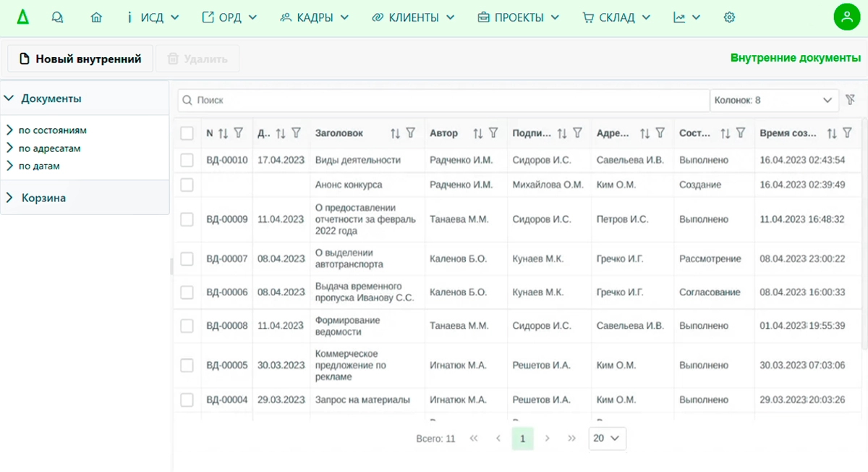
Task: Filter the N column
Action: click(x=239, y=133)
